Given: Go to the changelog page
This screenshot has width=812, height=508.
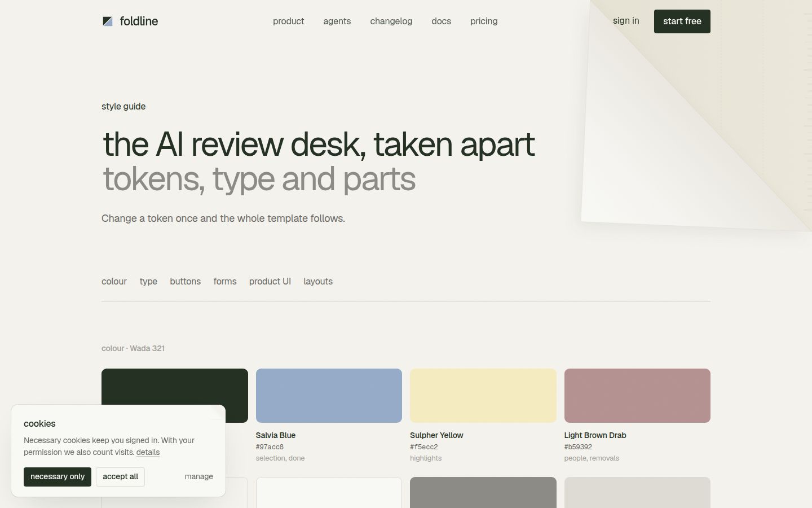Looking at the screenshot, I should tap(391, 21).
